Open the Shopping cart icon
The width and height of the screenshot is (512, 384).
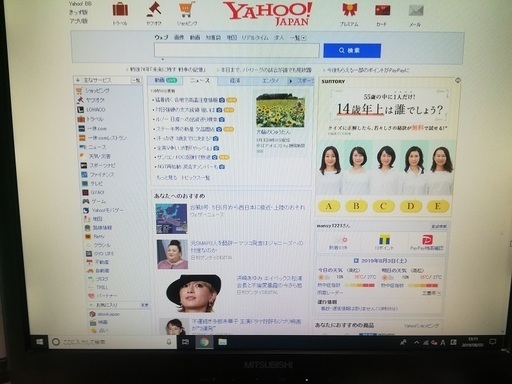click(x=187, y=10)
